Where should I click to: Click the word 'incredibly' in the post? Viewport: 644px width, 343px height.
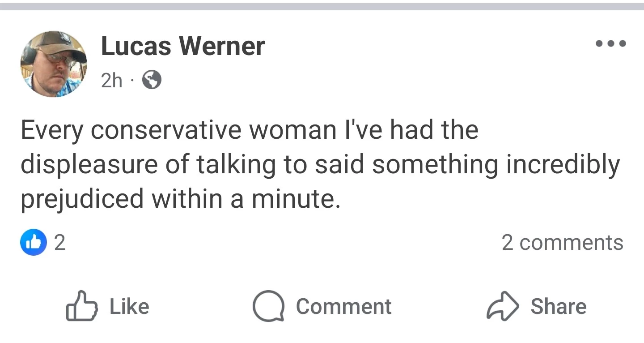click(563, 164)
